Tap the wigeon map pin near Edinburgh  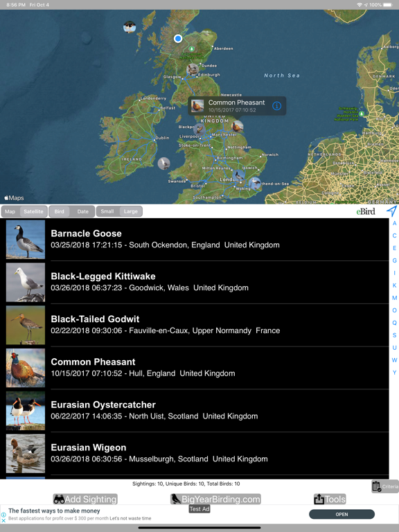tap(193, 69)
